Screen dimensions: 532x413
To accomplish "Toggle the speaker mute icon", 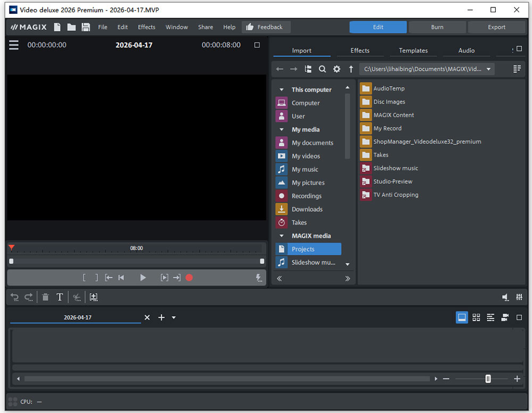I will [x=505, y=297].
